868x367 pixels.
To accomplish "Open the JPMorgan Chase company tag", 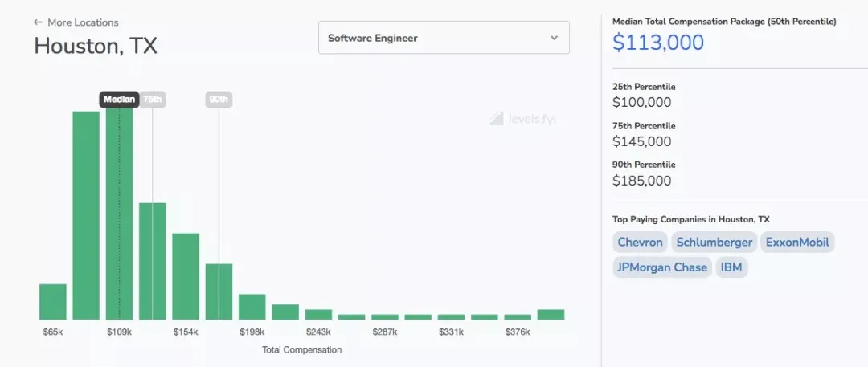I will pos(661,267).
